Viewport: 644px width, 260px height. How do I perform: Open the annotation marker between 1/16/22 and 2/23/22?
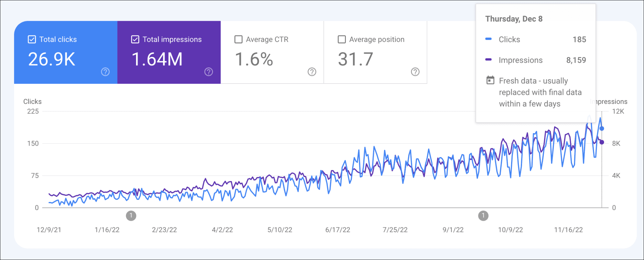tap(131, 216)
